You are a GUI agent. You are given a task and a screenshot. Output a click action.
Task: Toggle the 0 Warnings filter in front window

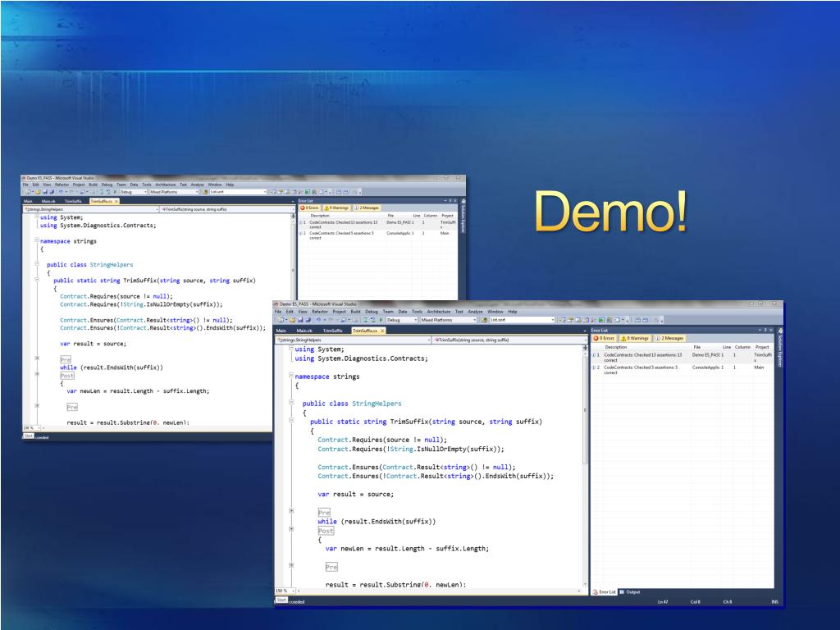[x=635, y=338]
